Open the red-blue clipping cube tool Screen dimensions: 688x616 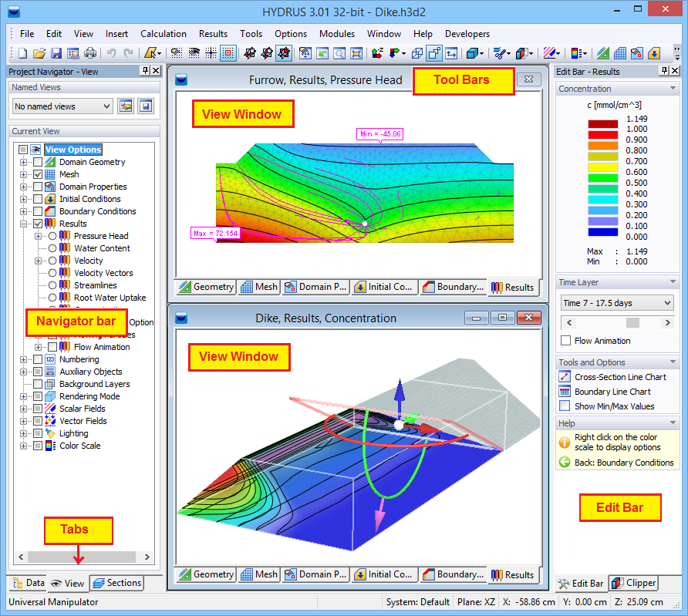click(524, 53)
